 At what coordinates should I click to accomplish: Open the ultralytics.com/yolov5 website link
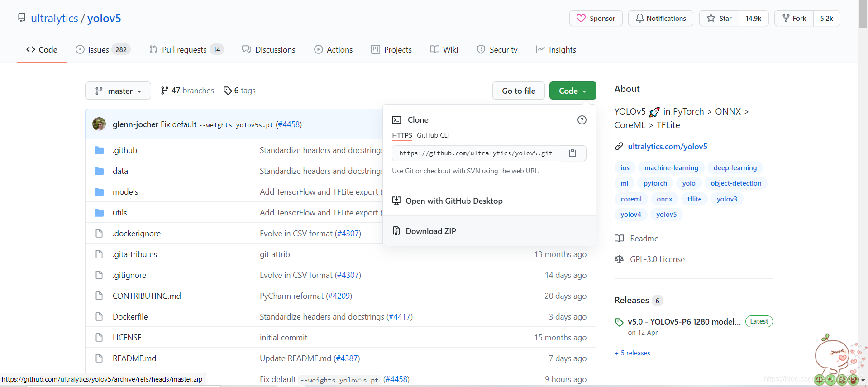pos(667,146)
